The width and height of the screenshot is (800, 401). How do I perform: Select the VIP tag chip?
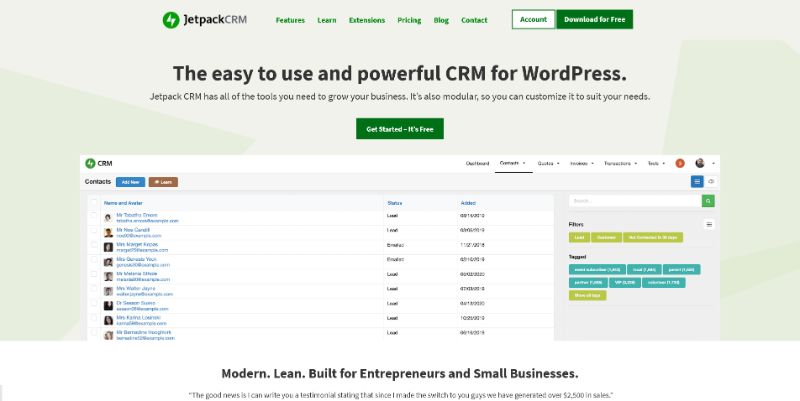pyautogui.click(x=624, y=282)
